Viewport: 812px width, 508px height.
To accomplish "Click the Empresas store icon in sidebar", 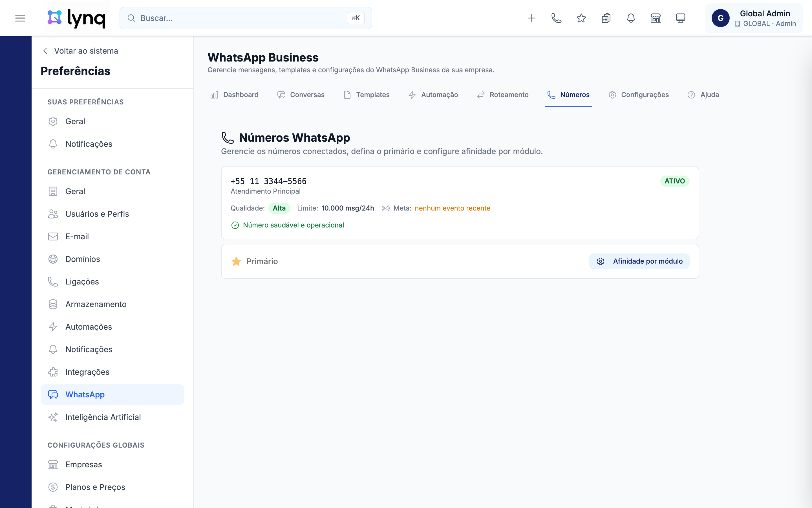I will coord(53,465).
